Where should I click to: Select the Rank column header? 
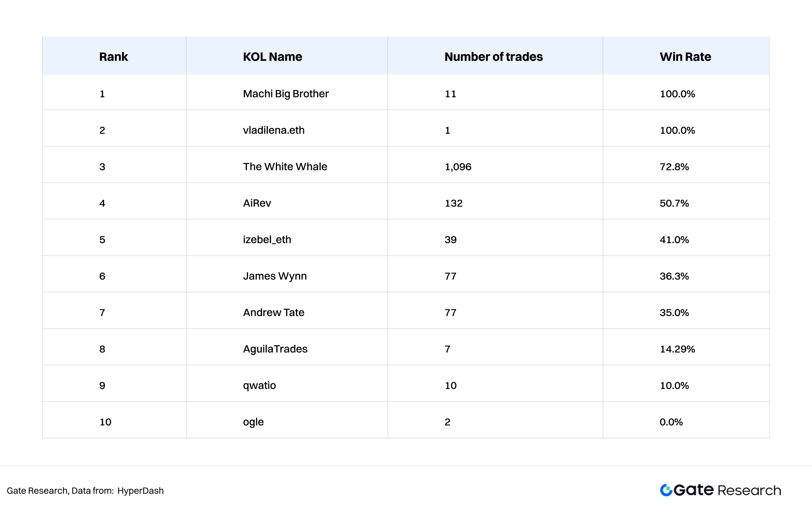coord(113,57)
